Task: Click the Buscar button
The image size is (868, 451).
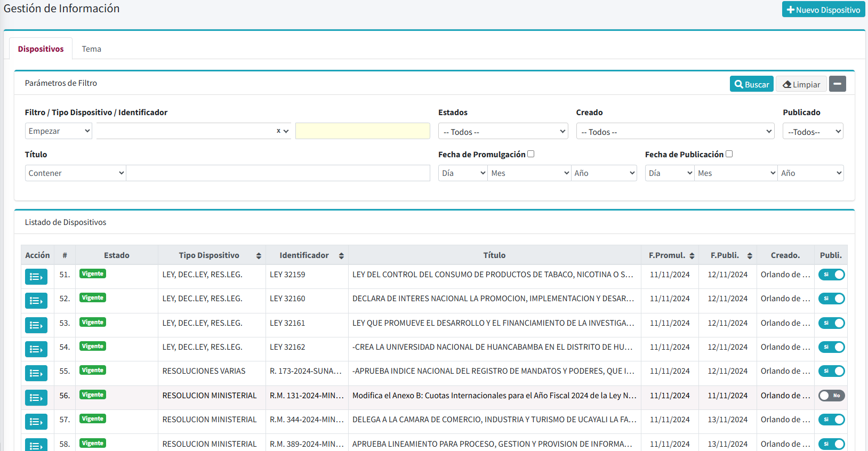Action: point(751,84)
